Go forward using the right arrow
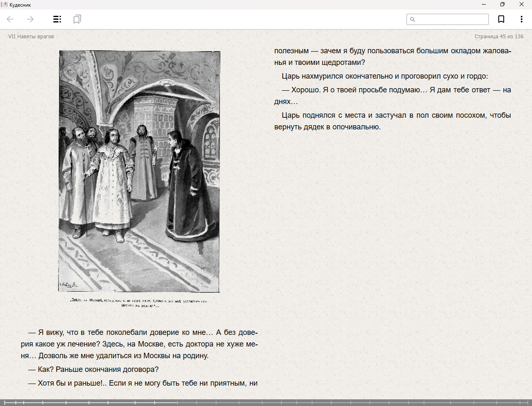 tap(30, 19)
